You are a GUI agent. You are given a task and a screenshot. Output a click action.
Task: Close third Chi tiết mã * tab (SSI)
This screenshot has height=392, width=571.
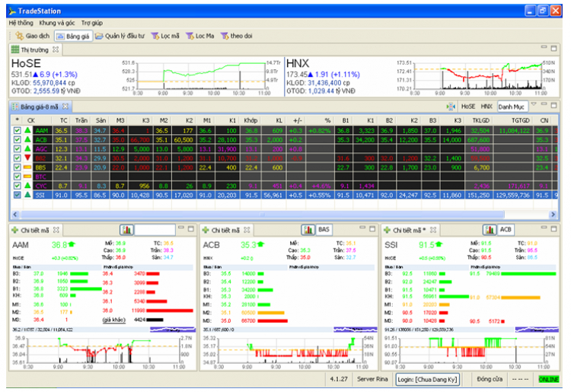[433, 230]
